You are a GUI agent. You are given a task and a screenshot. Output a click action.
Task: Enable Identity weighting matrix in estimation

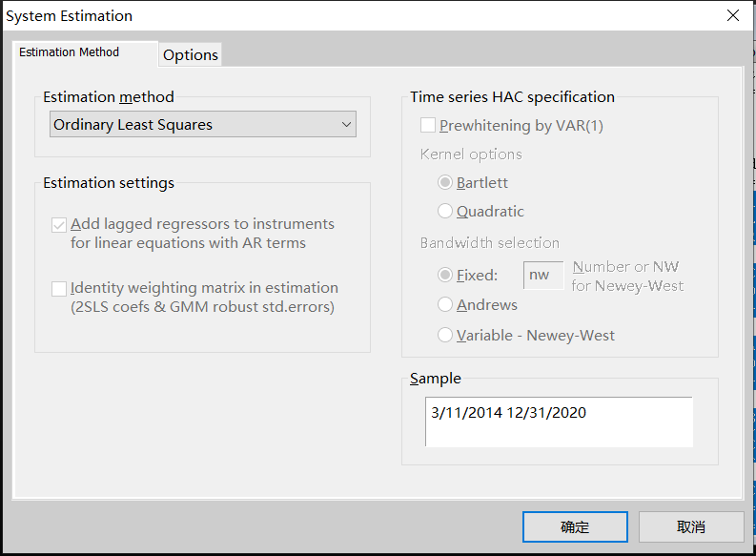59,288
